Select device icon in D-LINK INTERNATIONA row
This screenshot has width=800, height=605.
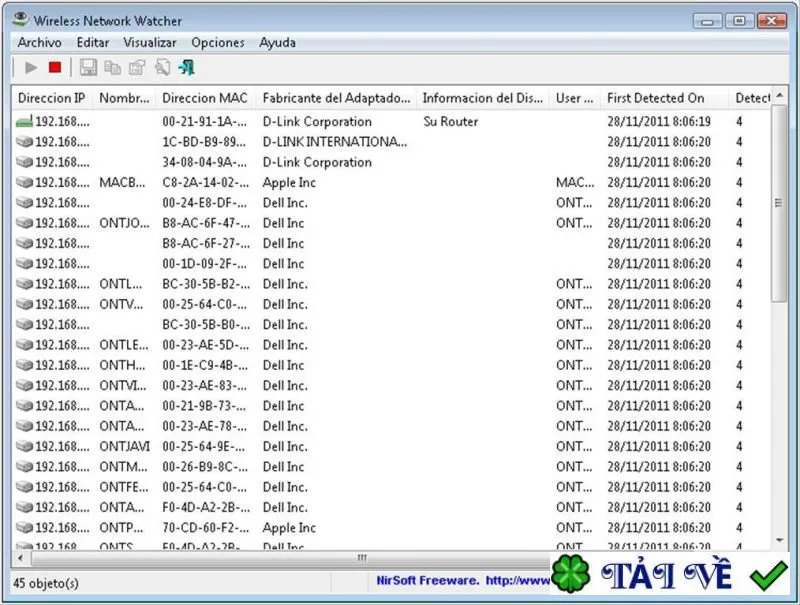(x=24, y=142)
